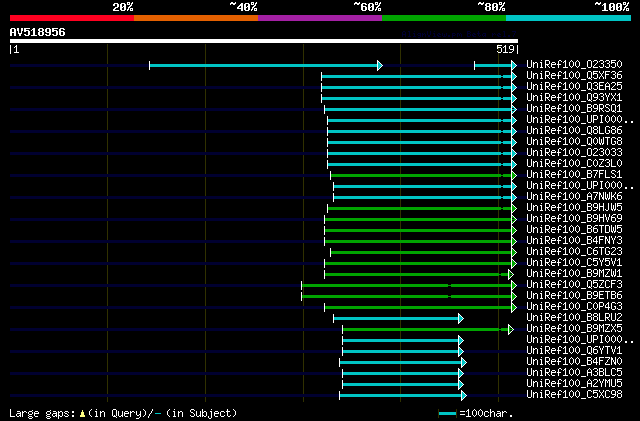Image resolution: width=640 pixels, height=421 pixels.
Task: Select the UniRef100_C0Z3L0 label
Action: coord(574,163)
